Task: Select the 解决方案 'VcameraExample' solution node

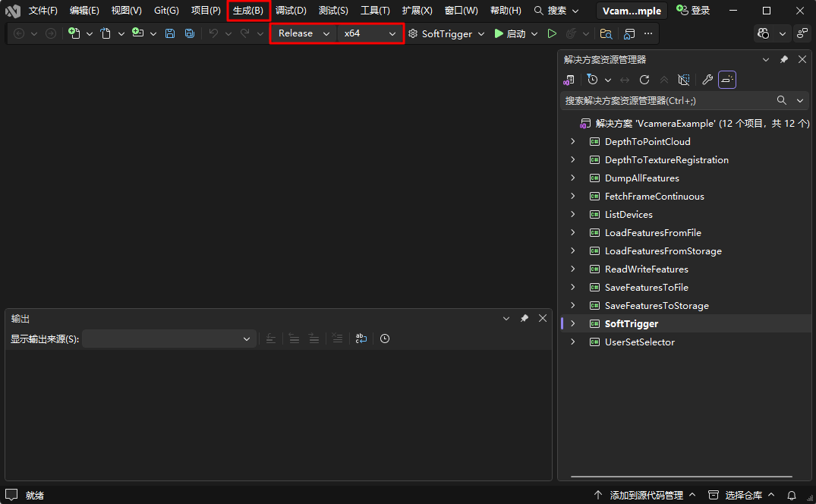Action: click(x=695, y=123)
